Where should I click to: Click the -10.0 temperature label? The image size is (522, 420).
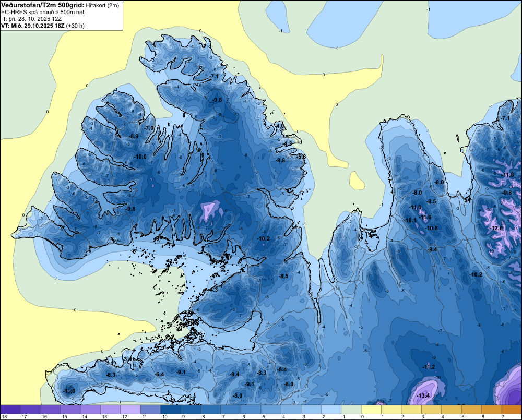pos(140,157)
